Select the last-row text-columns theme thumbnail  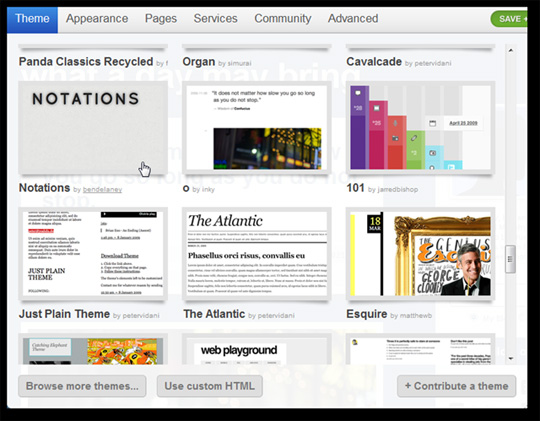(420, 349)
